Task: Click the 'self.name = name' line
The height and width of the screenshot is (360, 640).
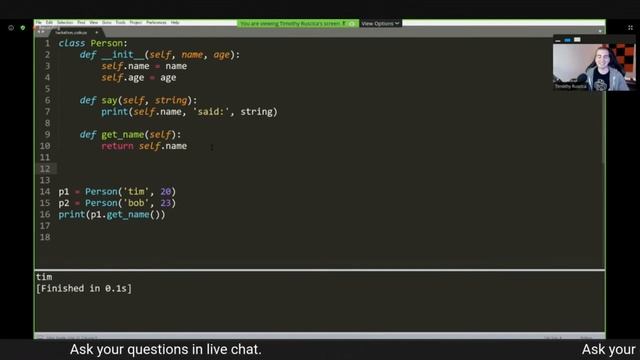Action: (x=144, y=66)
